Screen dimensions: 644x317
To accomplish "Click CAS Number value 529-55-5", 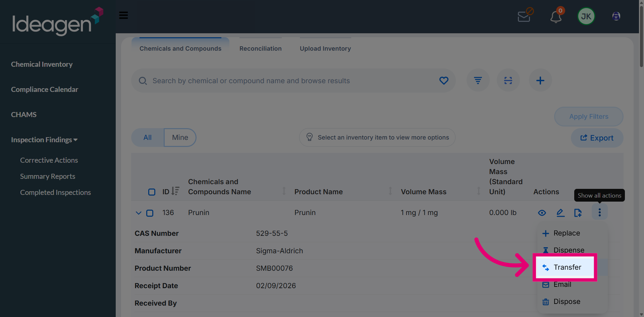I will tap(272, 233).
